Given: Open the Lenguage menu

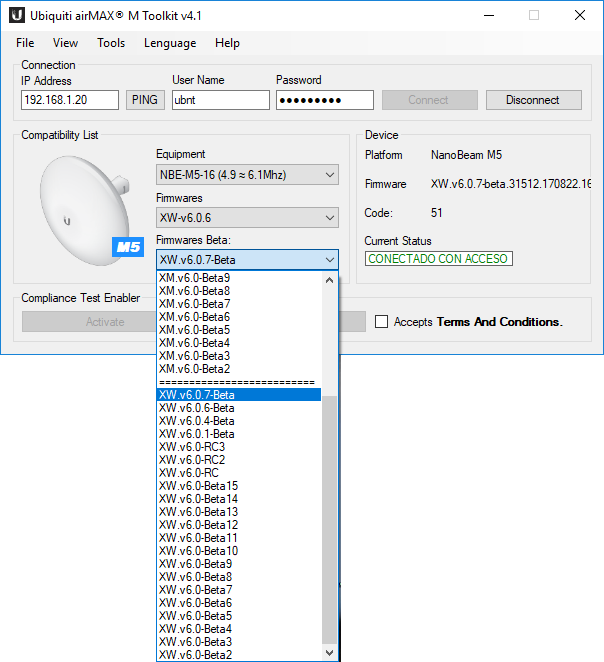Looking at the screenshot, I should point(170,43).
